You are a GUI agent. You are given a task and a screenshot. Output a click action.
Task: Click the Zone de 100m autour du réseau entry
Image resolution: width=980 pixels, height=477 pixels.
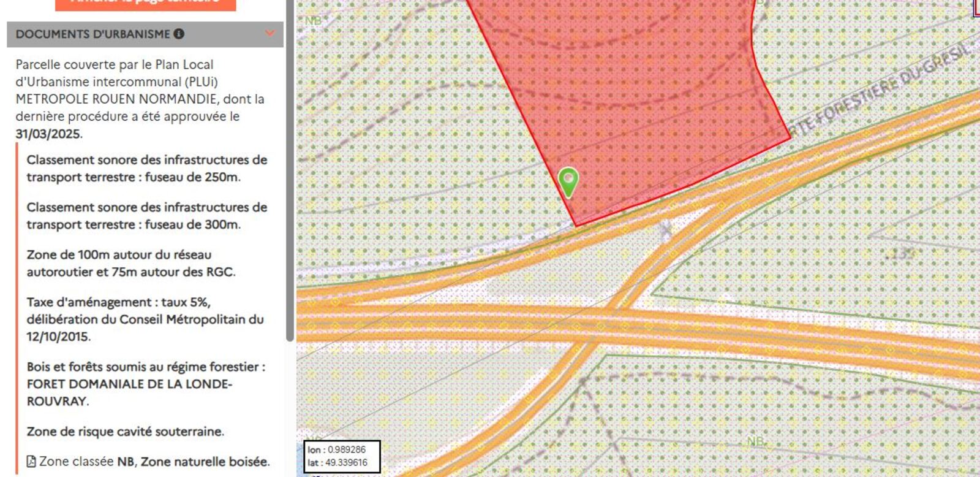130,263
